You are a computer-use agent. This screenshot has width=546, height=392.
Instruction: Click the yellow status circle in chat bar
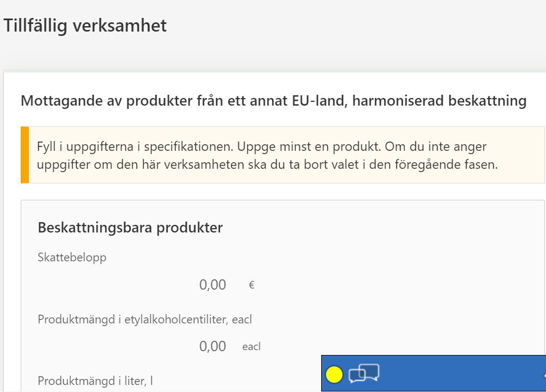coord(334,375)
